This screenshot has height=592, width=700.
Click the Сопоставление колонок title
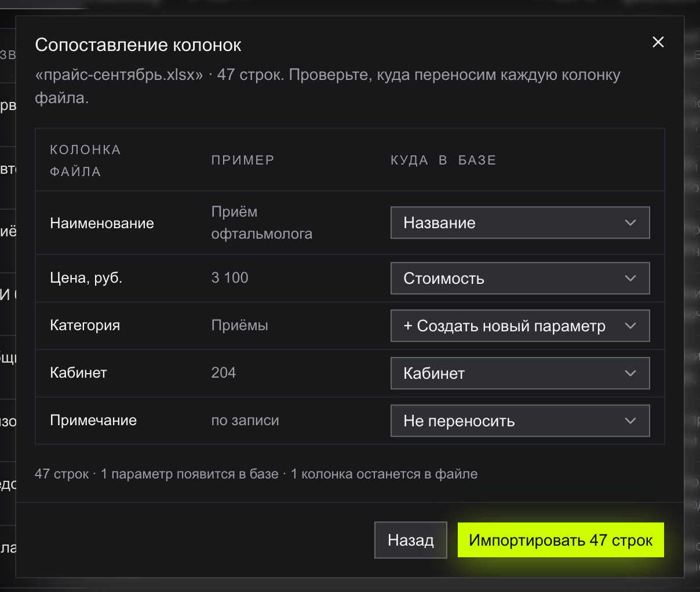click(138, 45)
